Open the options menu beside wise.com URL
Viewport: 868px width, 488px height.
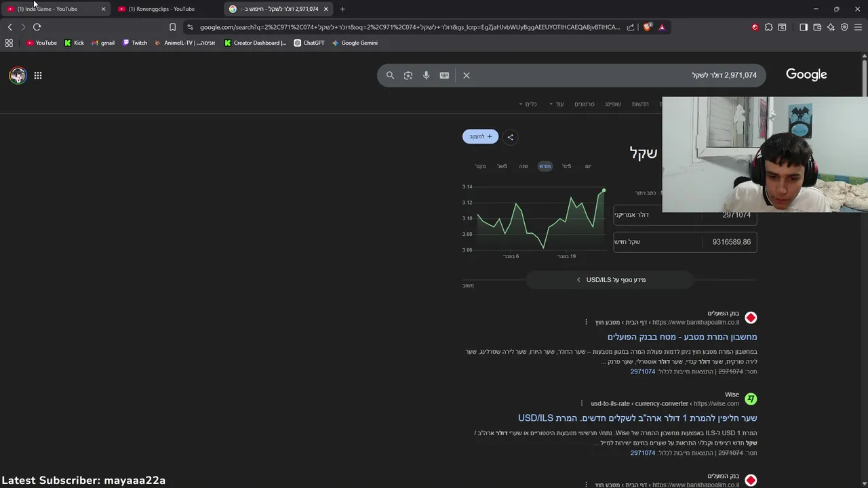pyautogui.click(x=581, y=403)
